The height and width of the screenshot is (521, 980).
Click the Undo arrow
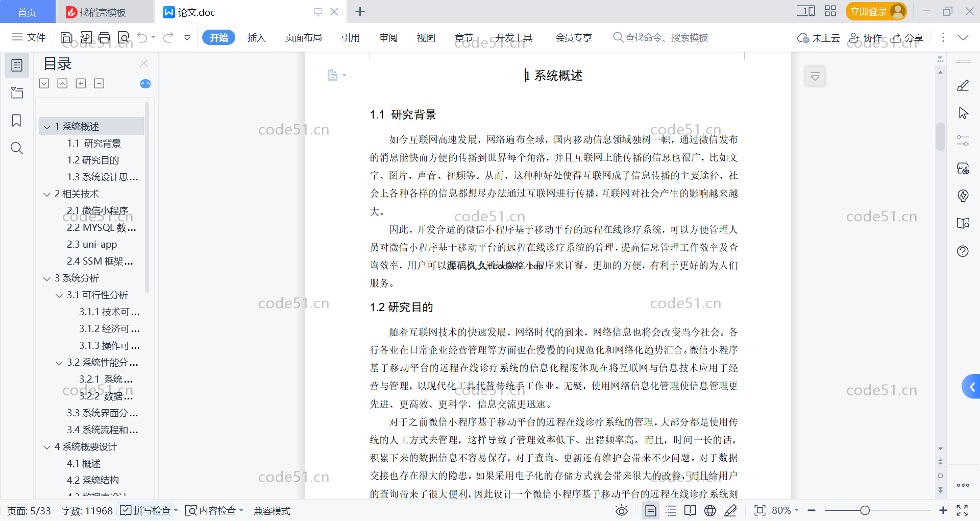click(142, 37)
